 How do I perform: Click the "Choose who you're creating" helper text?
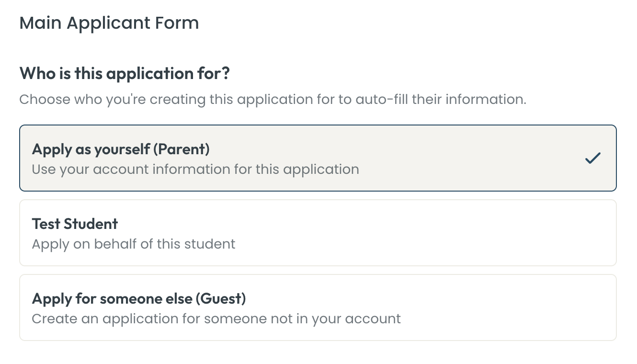pos(273,100)
